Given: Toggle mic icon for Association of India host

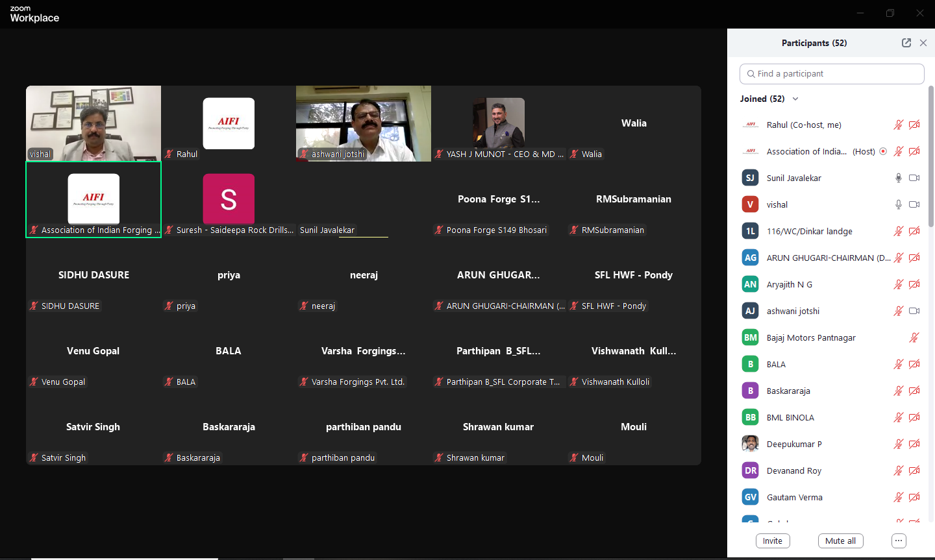Looking at the screenshot, I should click(x=899, y=151).
